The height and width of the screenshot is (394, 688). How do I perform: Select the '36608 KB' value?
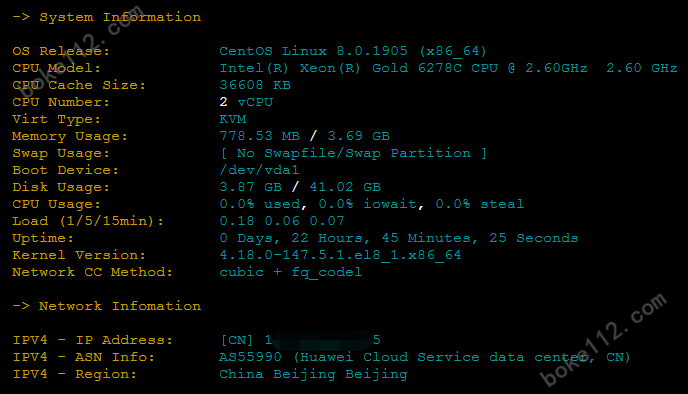pyautogui.click(x=255, y=85)
